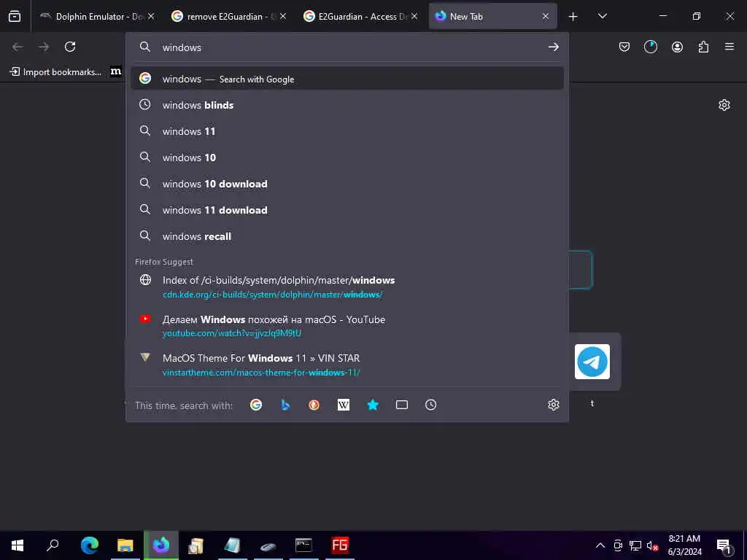Screen dimensions: 747x560
Task: Close the E2Guardian - Access Denied tab
Action: tap(414, 17)
